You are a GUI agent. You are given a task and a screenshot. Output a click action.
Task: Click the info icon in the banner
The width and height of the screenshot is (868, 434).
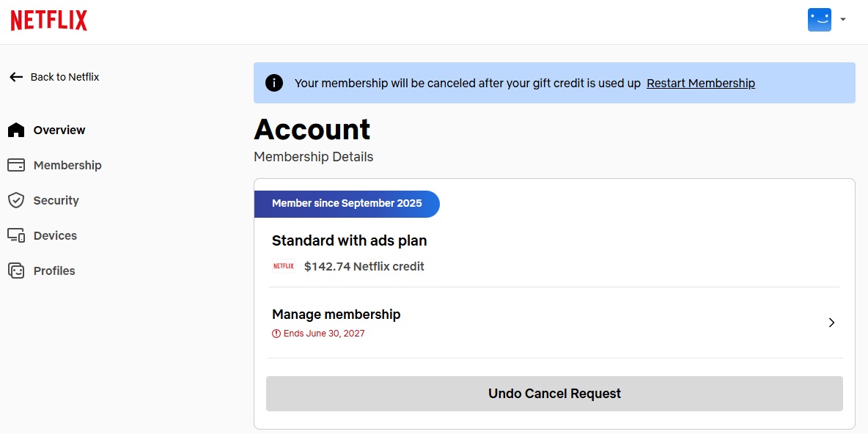pyautogui.click(x=273, y=83)
